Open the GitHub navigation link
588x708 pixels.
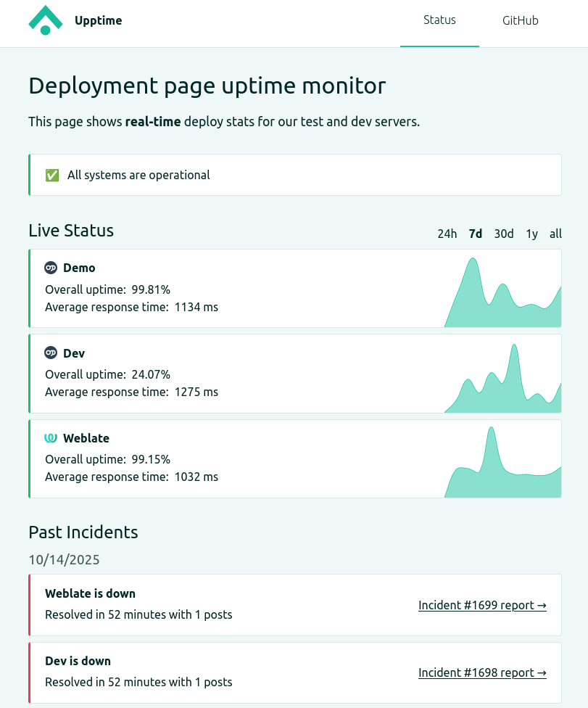point(520,21)
